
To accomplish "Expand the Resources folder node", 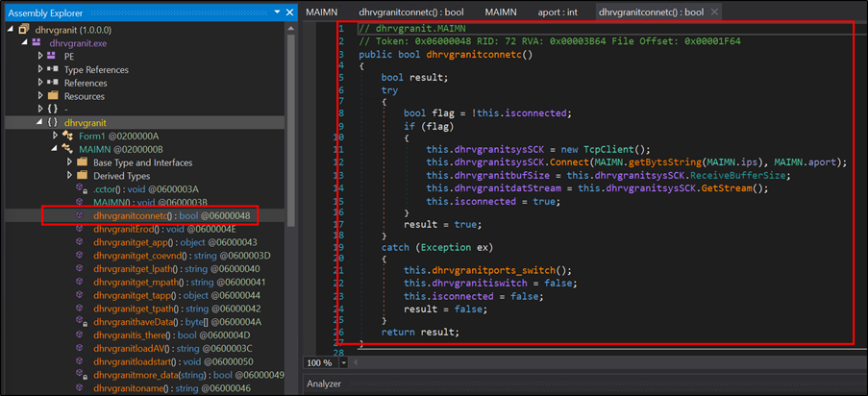I will point(39,96).
